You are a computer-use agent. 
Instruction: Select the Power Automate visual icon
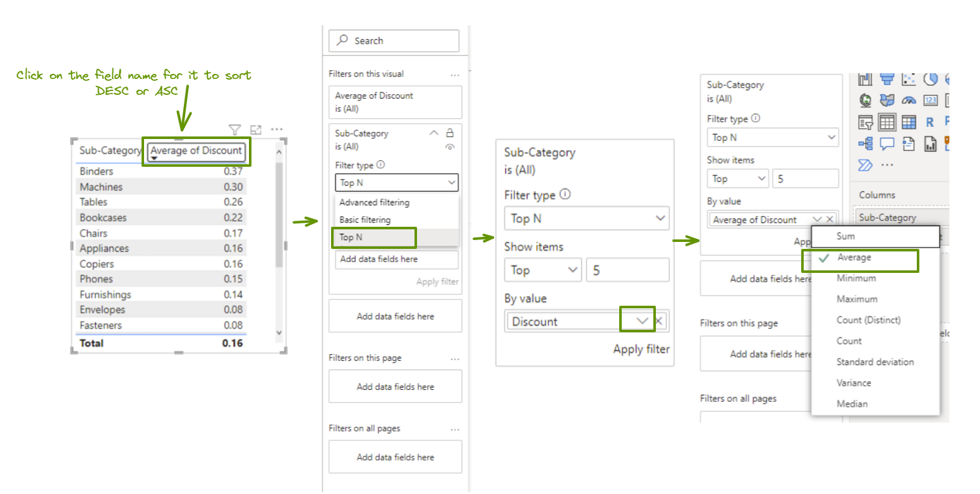coord(864,166)
